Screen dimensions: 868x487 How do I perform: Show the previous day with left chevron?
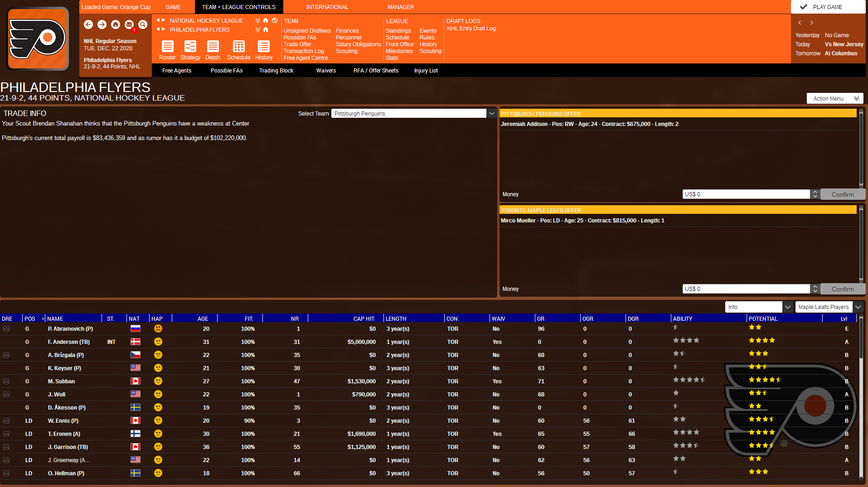click(800, 23)
